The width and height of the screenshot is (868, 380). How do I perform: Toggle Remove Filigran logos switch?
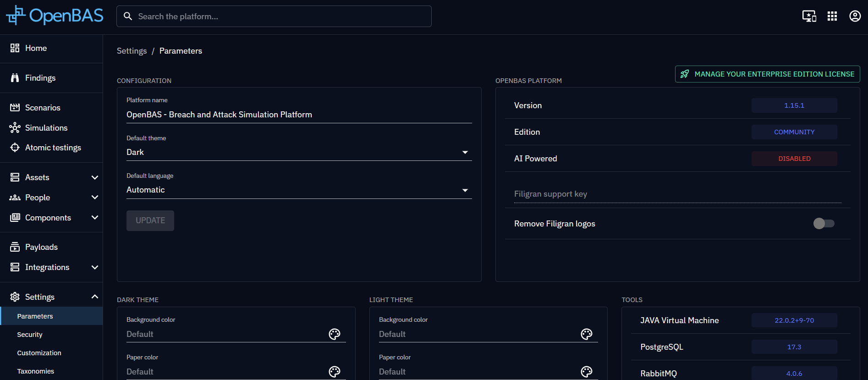[824, 224]
